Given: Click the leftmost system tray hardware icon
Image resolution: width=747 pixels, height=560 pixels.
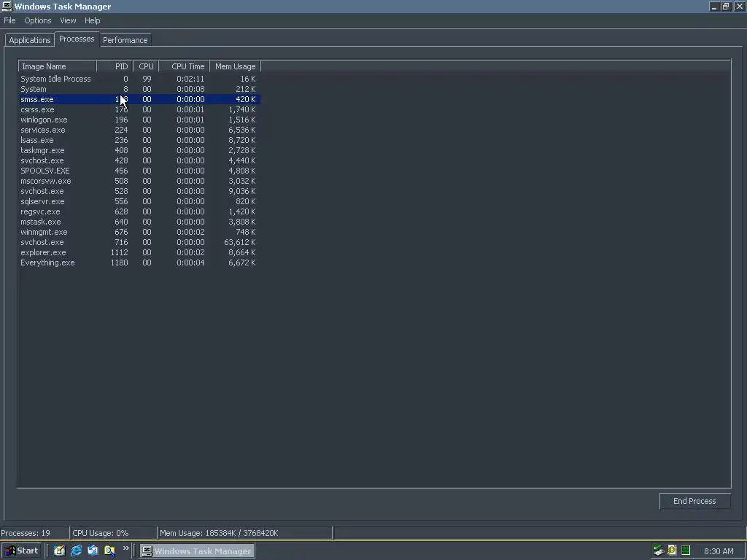Looking at the screenshot, I should pos(659,551).
